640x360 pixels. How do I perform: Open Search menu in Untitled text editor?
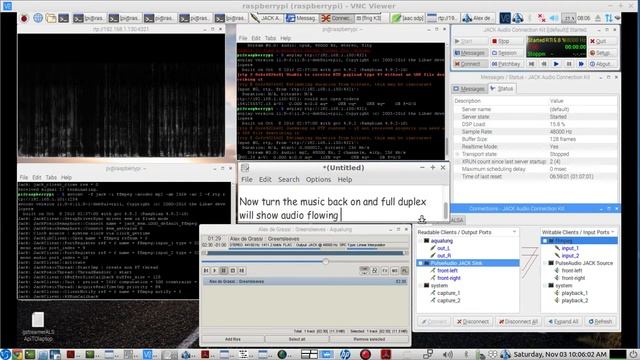pos(289,180)
